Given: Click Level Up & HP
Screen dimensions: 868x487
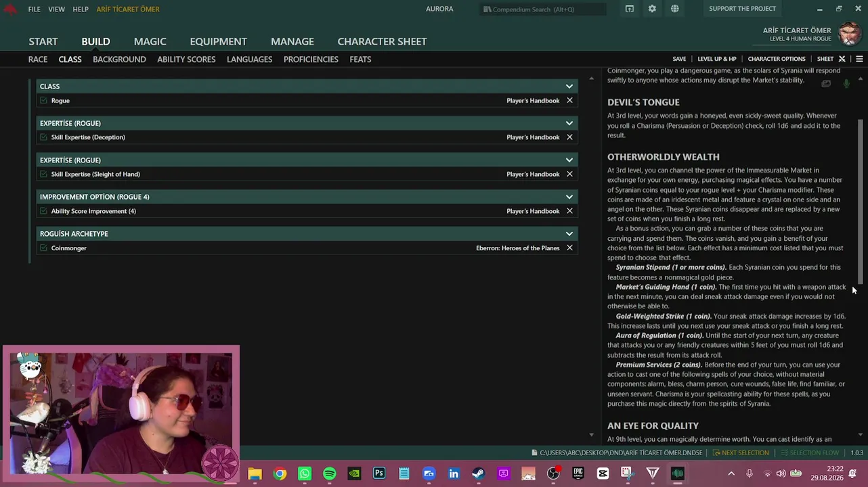Looking at the screenshot, I should point(717,59).
